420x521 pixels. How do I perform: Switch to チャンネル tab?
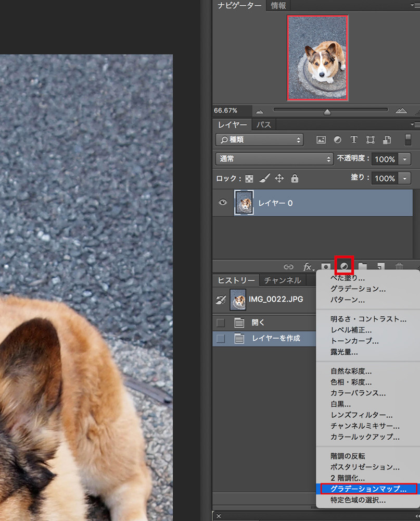click(x=283, y=280)
